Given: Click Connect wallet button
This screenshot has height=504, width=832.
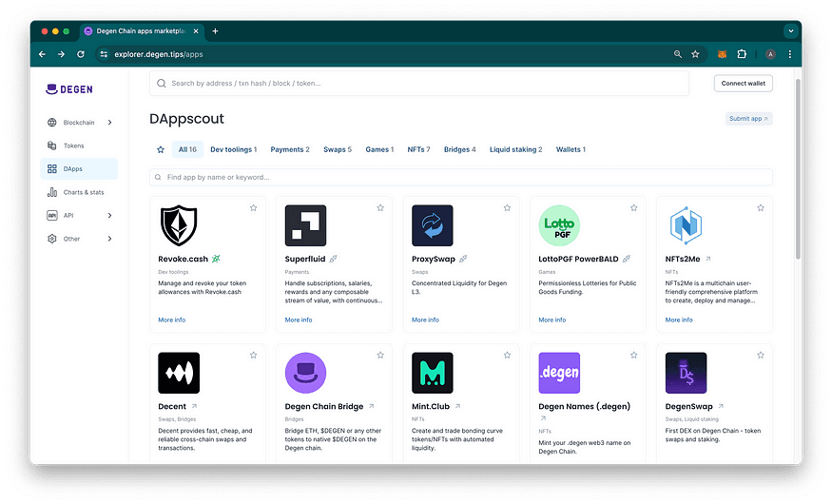Looking at the screenshot, I should click(743, 84).
